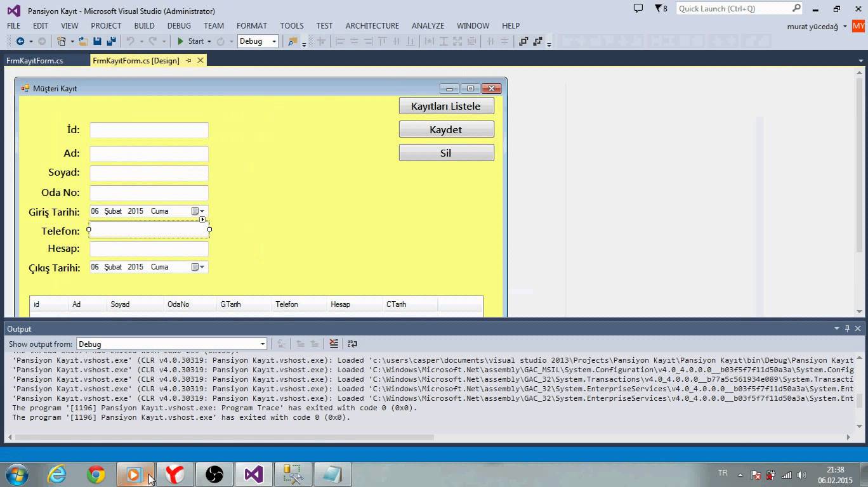The height and width of the screenshot is (487, 868).
Task: Click the Clear All output icon
Action: coord(334,344)
